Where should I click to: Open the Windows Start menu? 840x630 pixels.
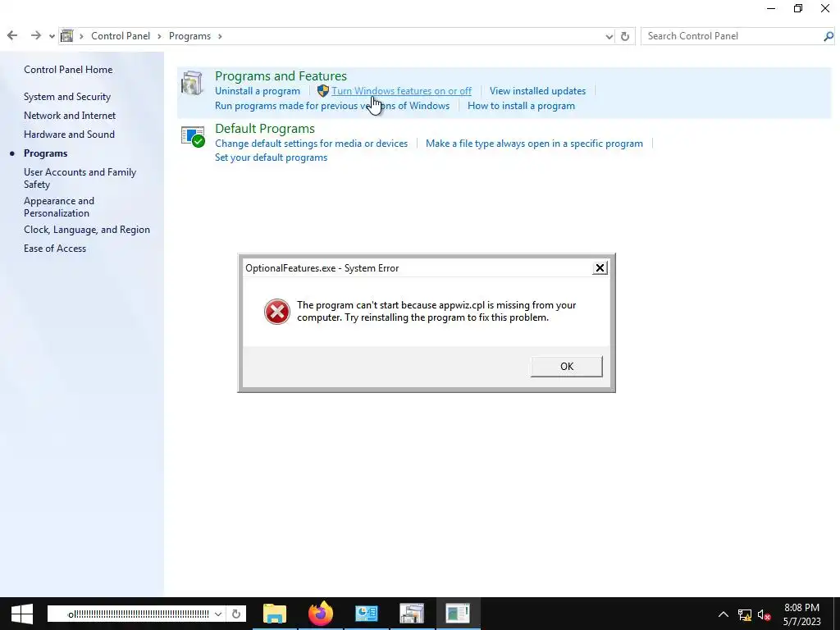tap(22, 614)
